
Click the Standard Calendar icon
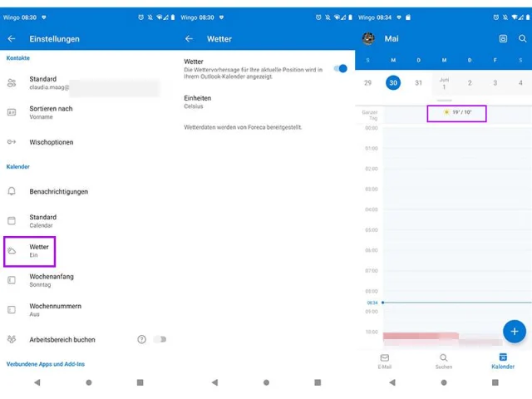[12, 220]
